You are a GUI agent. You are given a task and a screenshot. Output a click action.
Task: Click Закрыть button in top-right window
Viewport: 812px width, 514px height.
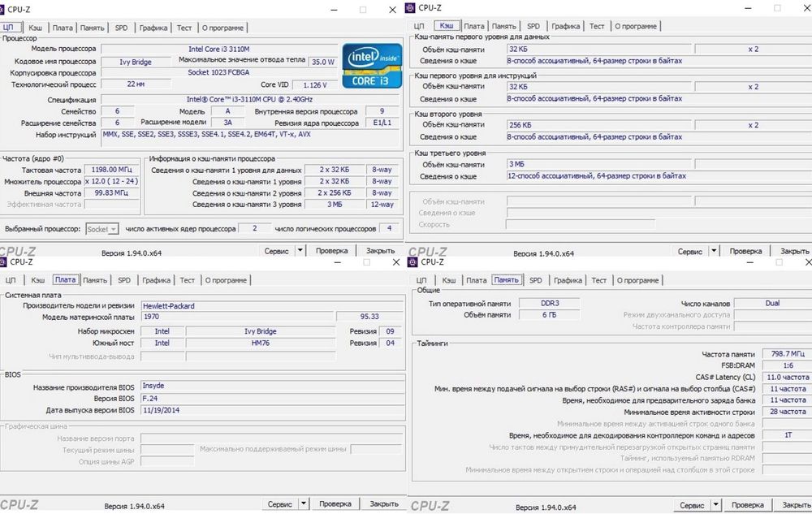point(794,251)
